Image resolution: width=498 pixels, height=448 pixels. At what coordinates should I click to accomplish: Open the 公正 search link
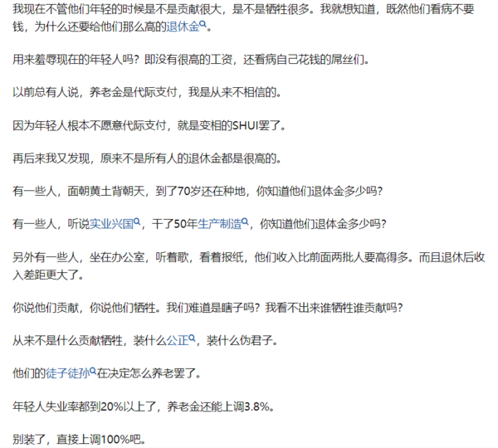click(178, 340)
